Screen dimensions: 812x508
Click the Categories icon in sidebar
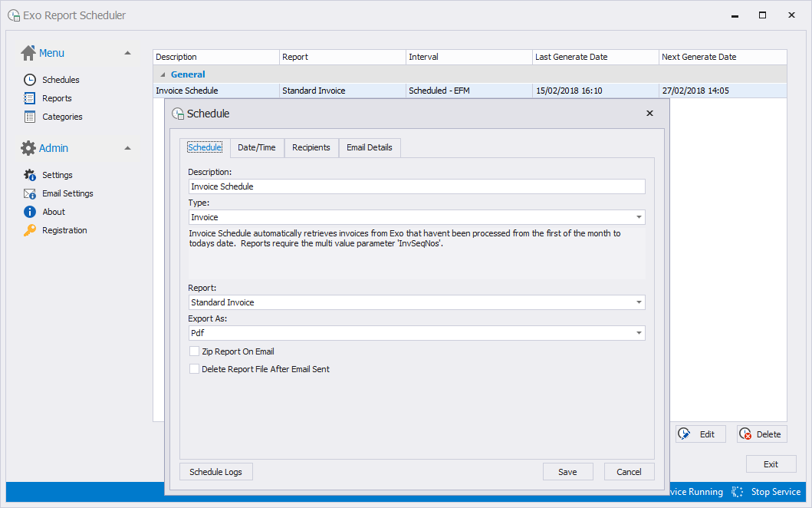pos(30,117)
